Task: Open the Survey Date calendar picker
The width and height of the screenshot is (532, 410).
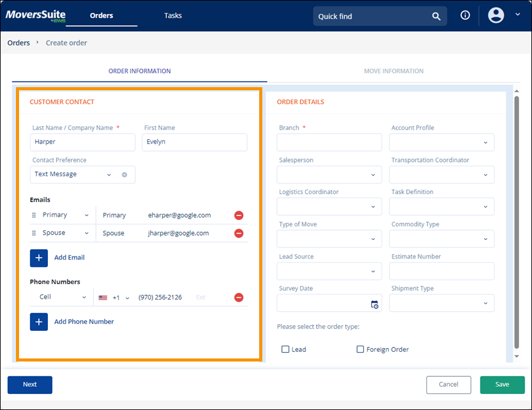Action: [374, 304]
